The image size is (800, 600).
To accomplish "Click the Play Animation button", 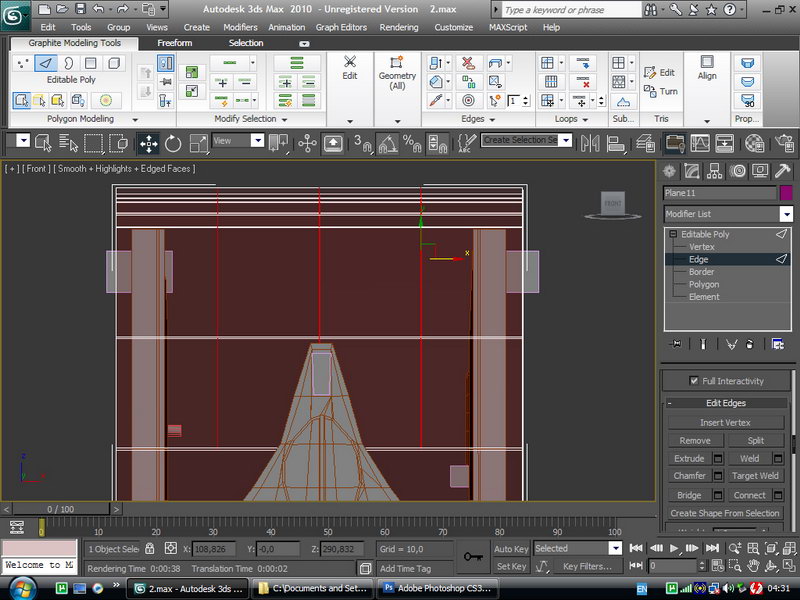I will [x=675, y=548].
